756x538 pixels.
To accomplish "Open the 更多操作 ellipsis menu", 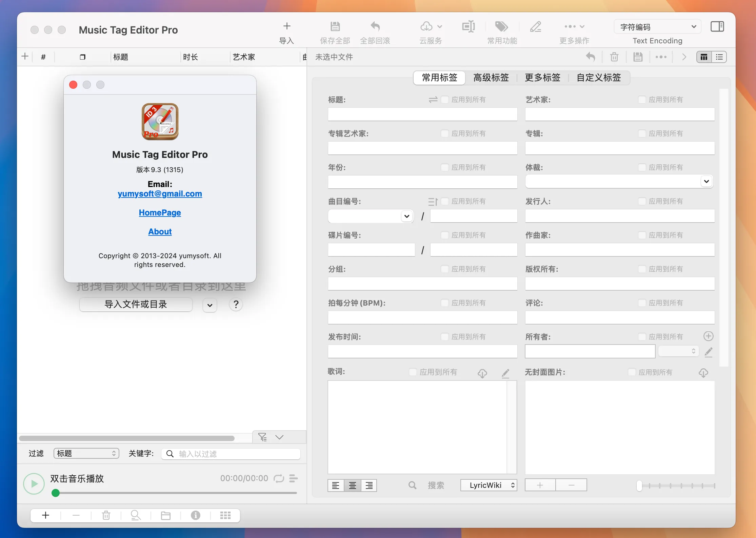I will tap(574, 26).
